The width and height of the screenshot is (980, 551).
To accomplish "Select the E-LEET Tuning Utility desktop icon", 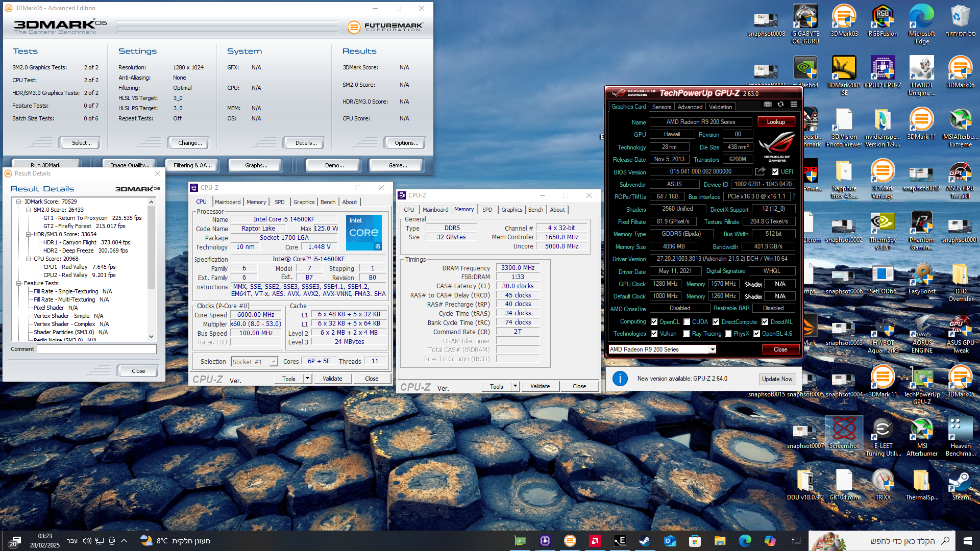I will click(x=883, y=437).
